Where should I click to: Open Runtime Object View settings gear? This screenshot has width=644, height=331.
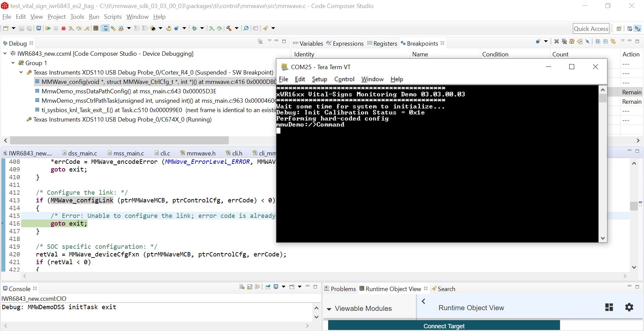pyautogui.click(x=629, y=307)
